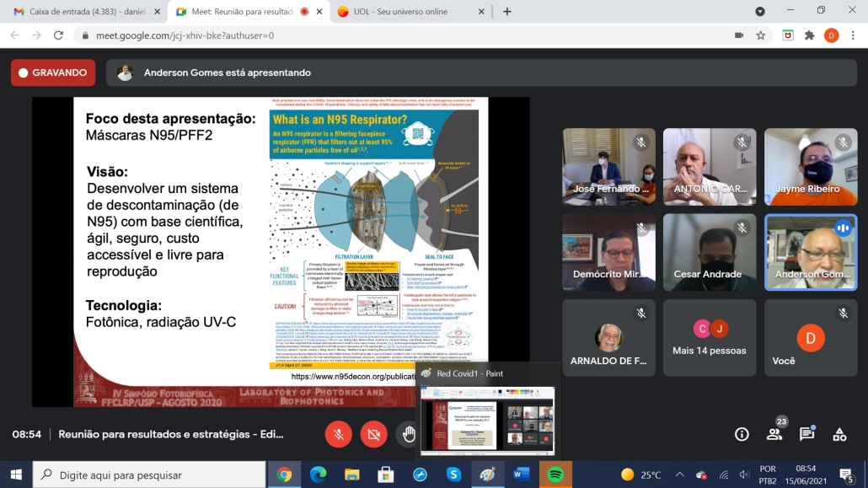This screenshot has height=488, width=868.
Task: Click the Windows taskbar search box
Action: coord(150,475)
